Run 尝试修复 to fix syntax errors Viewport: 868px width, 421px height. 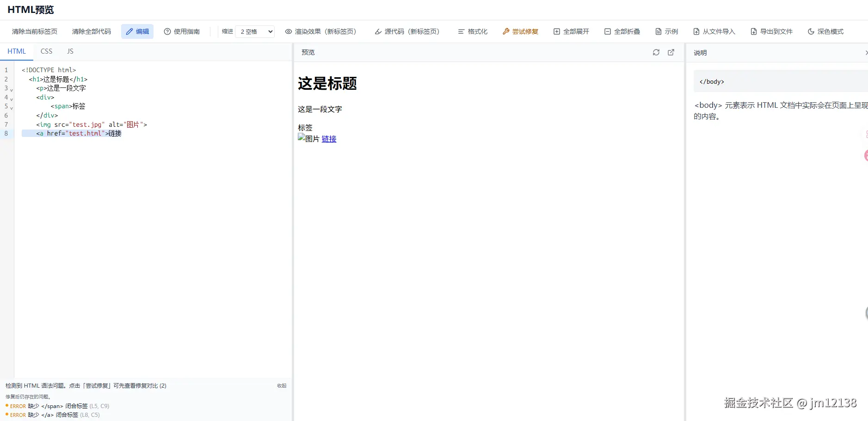tap(520, 31)
